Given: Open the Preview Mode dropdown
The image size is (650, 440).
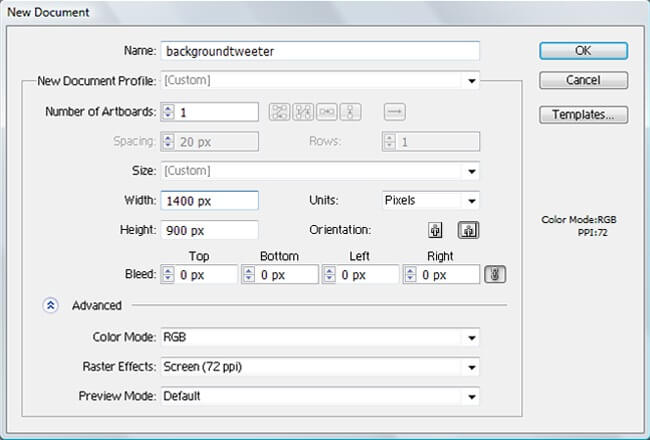Looking at the screenshot, I should tap(470, 396).
